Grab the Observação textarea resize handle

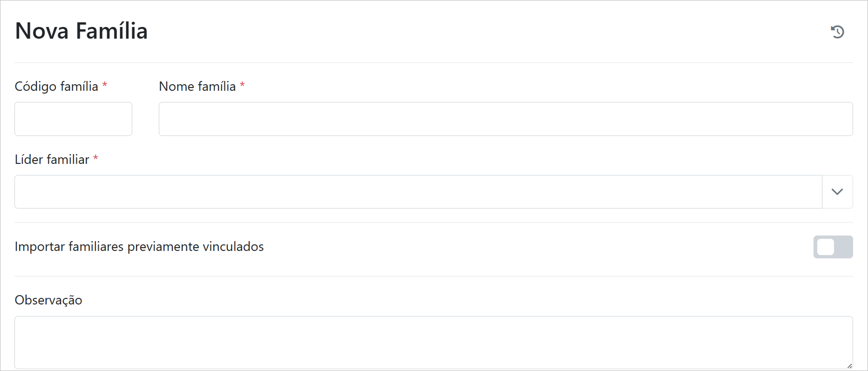(849, 366)
